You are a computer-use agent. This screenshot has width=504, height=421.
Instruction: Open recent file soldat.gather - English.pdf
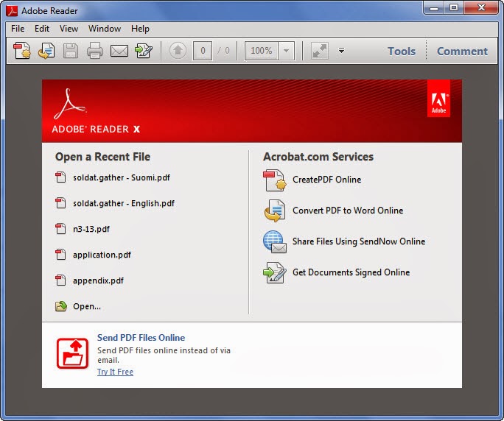(x=124, y=203)
